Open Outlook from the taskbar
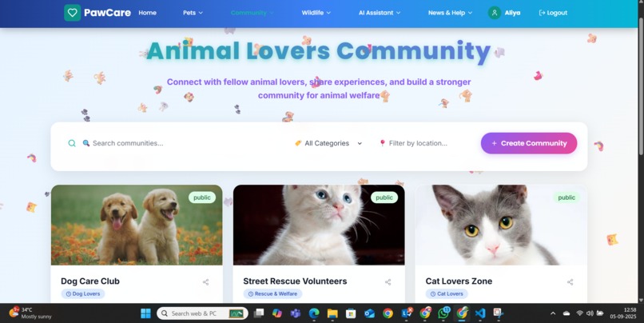Image resolution: width=644 pixels, height=323 pixels. [x=369, y=313]
